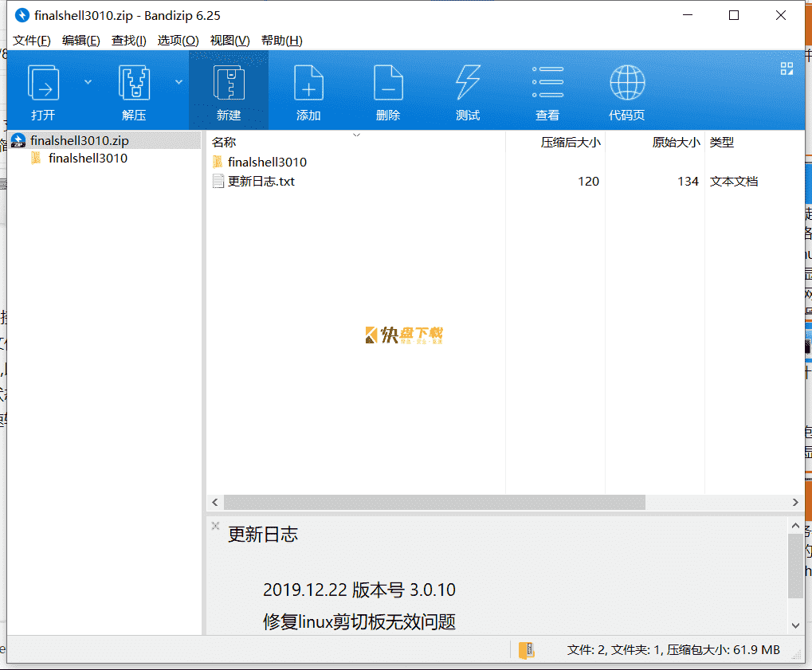Open the View (视图) menu
This screenshot has height=670, width=812.
[229, 41]
